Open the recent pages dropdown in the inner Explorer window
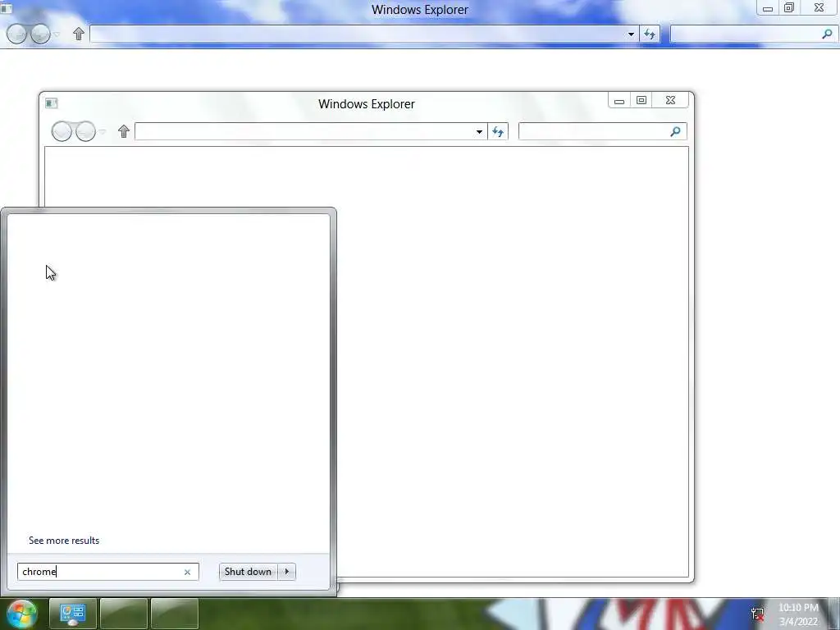 click(x=102, y=132)
